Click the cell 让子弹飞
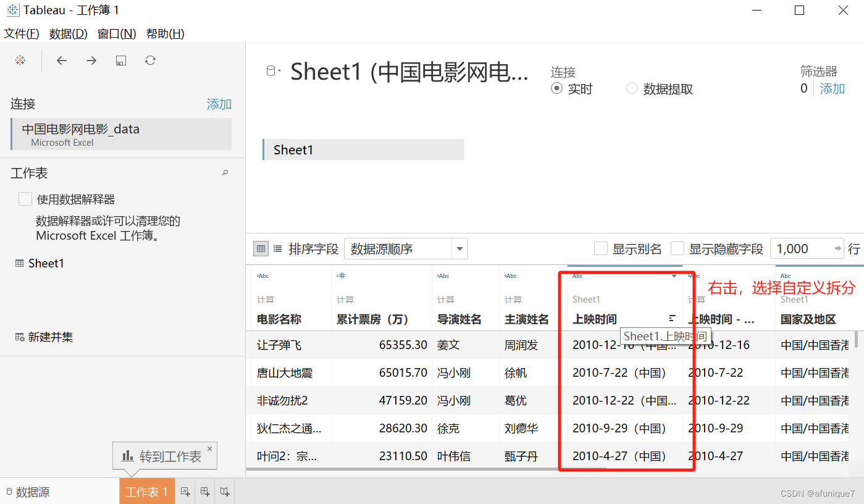The width and height of the screenshot is (864, 504). point(280,345)
